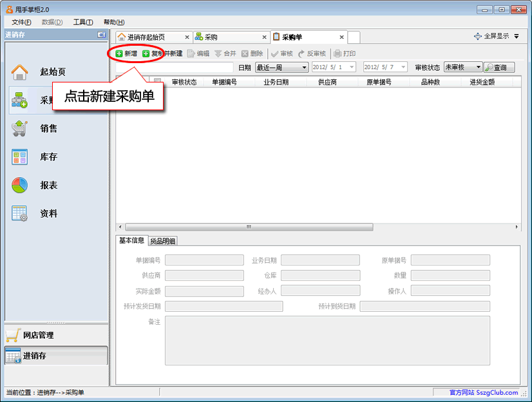
Task: Close the 进销存起始页 tab
Action: (x=187, y=37)
